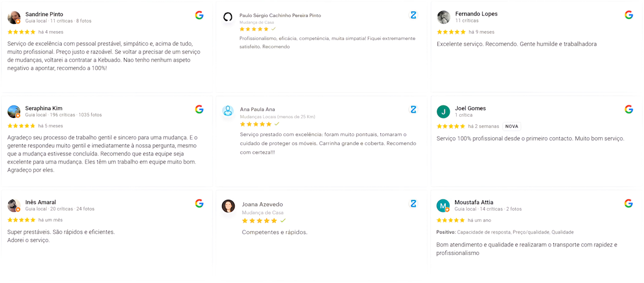Click Google logo on Sandrine Pinto's review
Viewport: 644px width, 283px height.
click(199, 15)
